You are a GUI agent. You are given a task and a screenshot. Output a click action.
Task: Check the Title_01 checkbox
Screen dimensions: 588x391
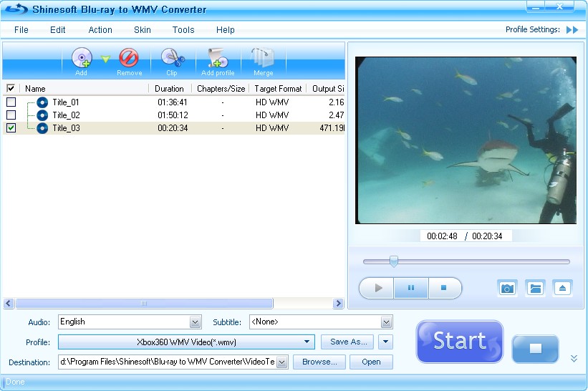11,102
